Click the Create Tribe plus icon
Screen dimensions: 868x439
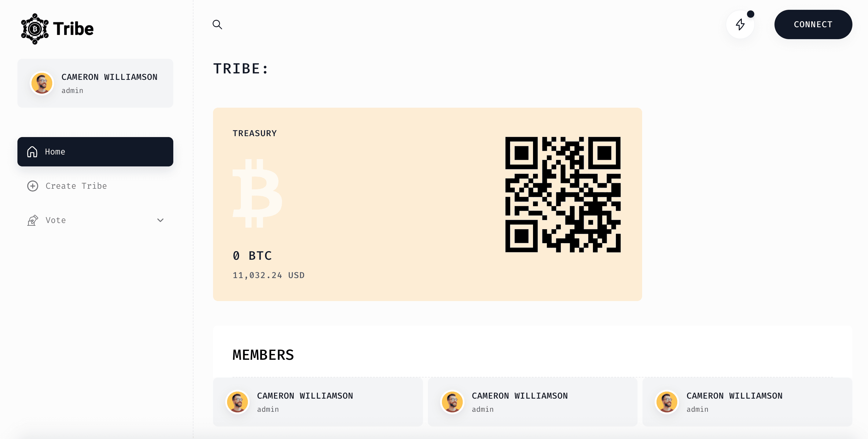[x=33, y=186]
